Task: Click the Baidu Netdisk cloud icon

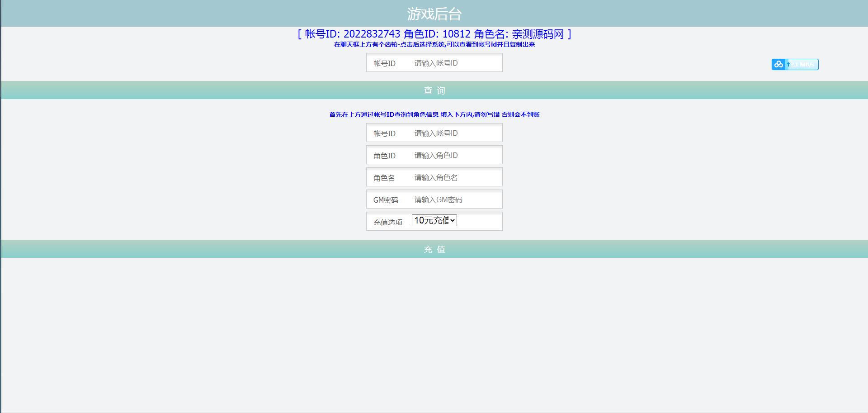Action: pos(778,65)
